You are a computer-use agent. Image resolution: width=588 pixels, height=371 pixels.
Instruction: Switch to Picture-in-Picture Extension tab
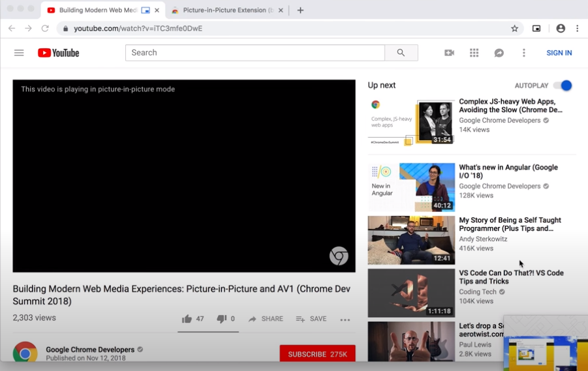[228, 10]
